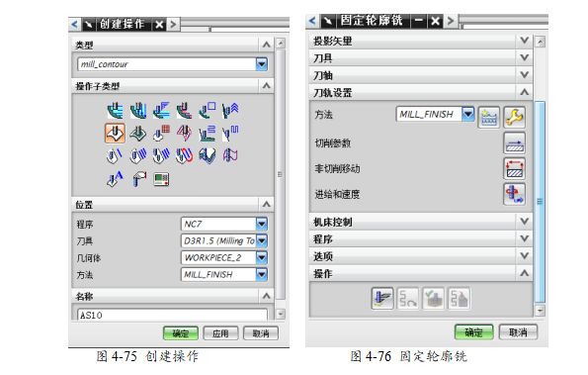
Task: Click the forward arrow in 固定轮廓铣 title bar
Action: tap(451, 20)
